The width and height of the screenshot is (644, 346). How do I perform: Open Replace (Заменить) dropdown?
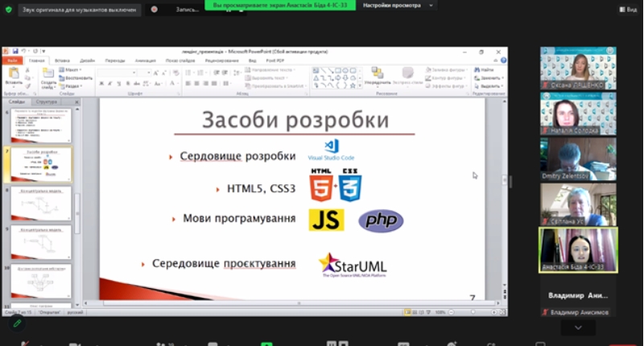(x=489, y=78)
